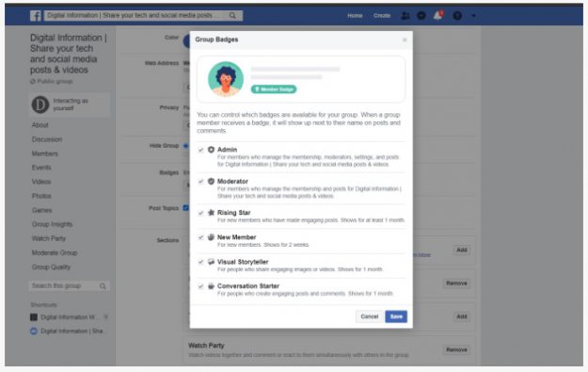Click Digital Information Sha shortcut icon
Image resolution: width=588 pixels, height=372 pixels.
click(34, 332)
